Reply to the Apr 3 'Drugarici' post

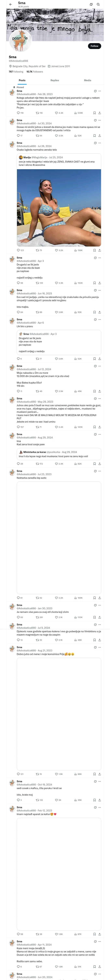click(18, 283)
